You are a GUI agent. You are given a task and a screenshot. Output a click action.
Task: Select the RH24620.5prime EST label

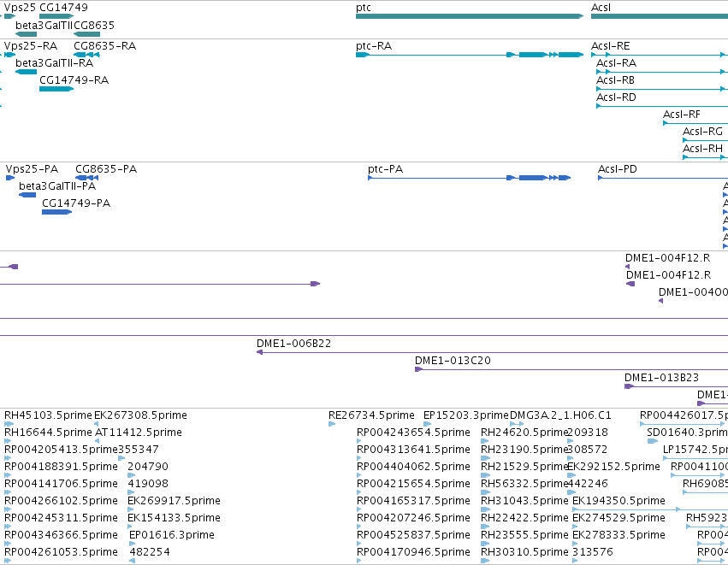tap(524, 433)
